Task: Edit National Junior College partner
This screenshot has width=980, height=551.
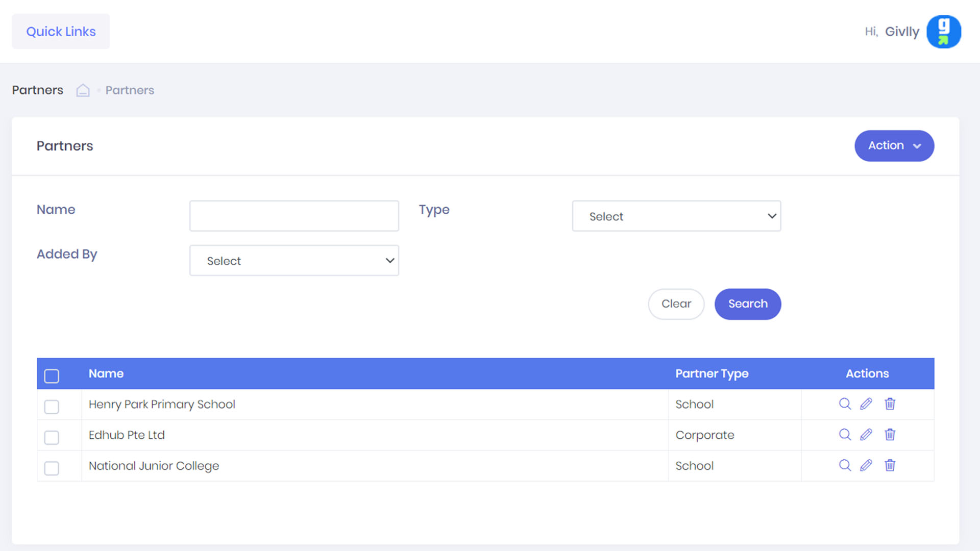Action: [x=866, y=465]
